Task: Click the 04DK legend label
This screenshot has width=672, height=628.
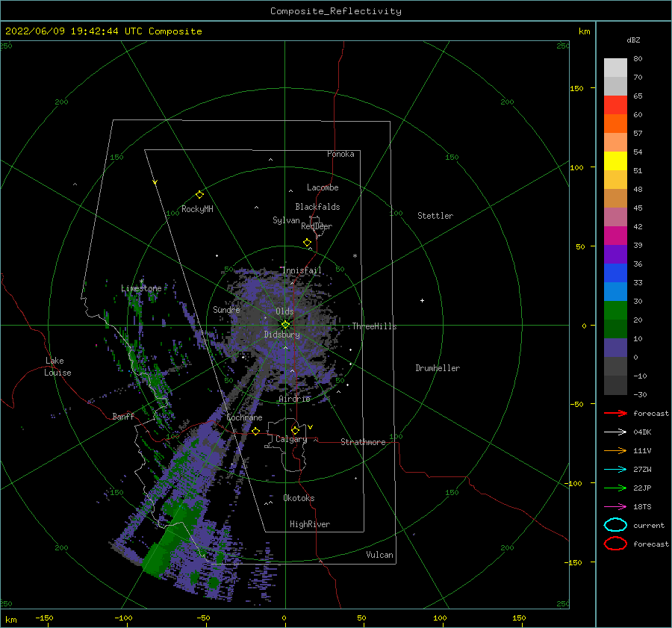Action: pos(642,432)
